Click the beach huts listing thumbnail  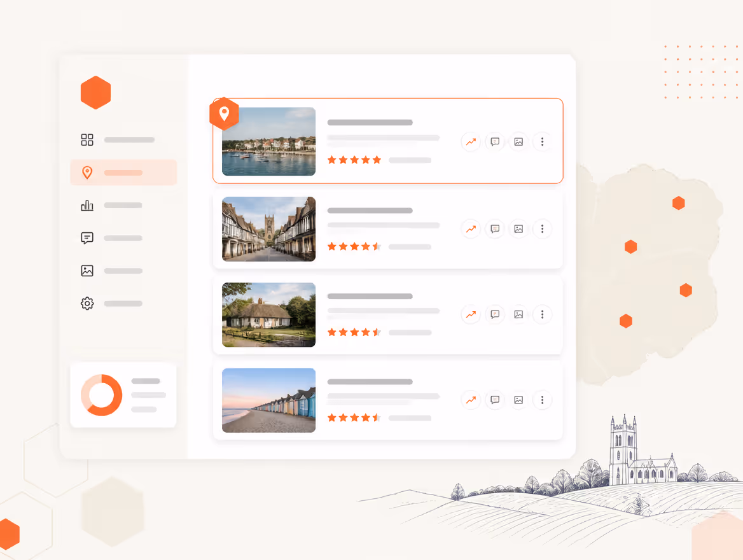pyautogui.click(x=268, y=400)
